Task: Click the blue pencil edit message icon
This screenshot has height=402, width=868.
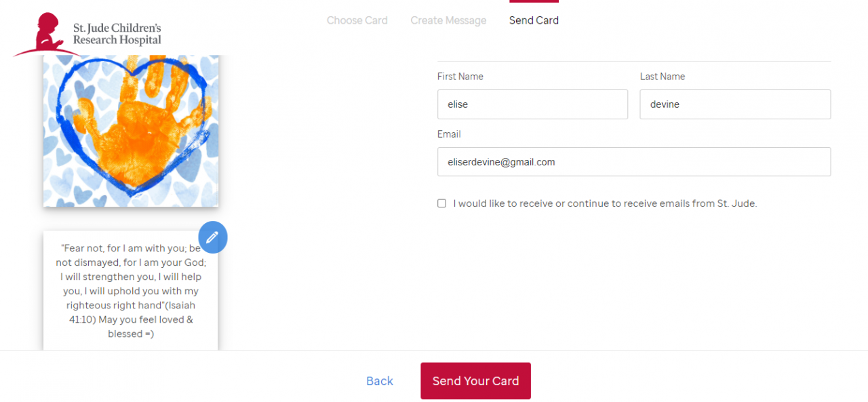Action: (x=212, y=237)
